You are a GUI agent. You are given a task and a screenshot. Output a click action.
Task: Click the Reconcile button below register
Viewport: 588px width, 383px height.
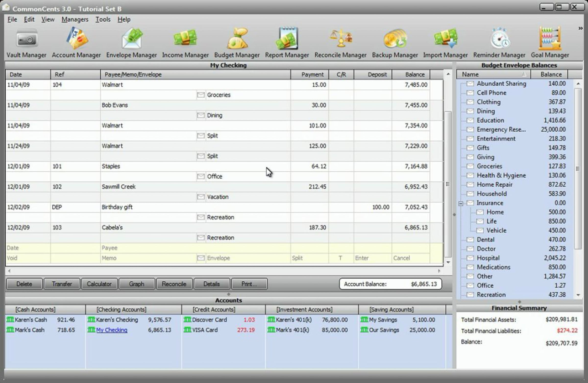[x=174, y=284]
